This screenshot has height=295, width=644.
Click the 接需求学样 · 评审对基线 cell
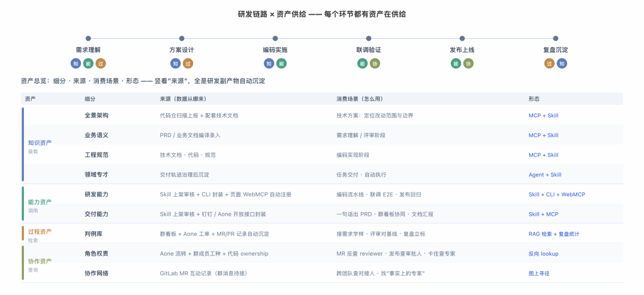tap(380, 234)
